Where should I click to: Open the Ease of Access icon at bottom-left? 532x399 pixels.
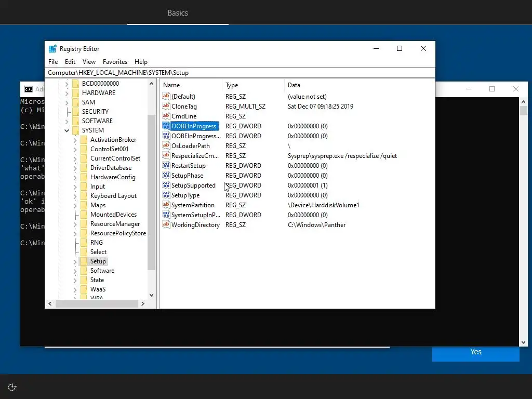pyautogui.click(x=12, y=387)
